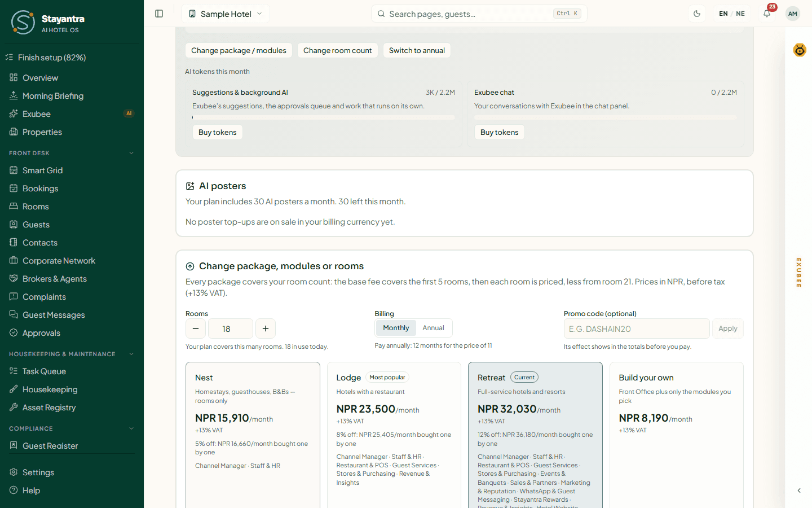Open Exubee AI menu item
The height and width of the screenshot is (508, 812).
72,114
